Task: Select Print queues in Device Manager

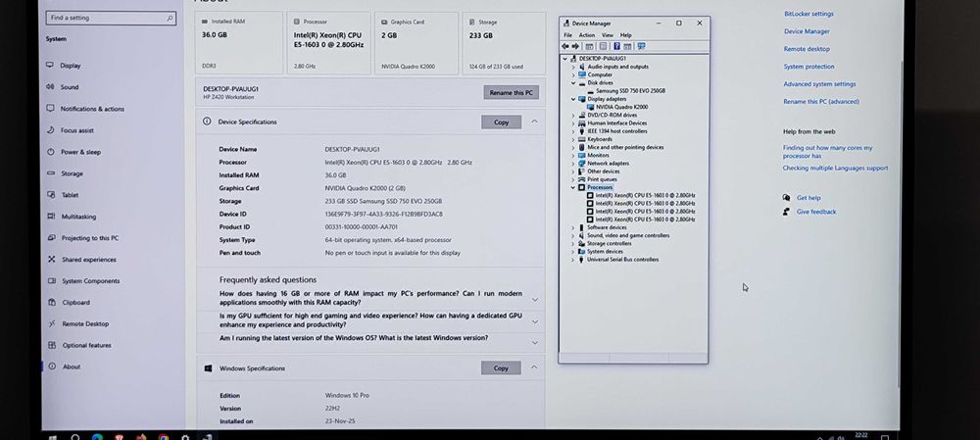Action: point(602,179)
